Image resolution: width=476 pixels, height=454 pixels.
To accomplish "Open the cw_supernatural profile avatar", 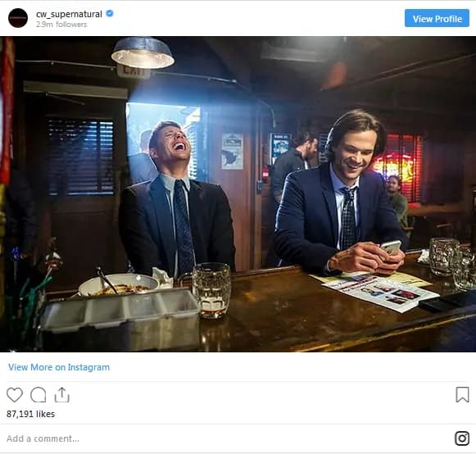I will [18, 18].
